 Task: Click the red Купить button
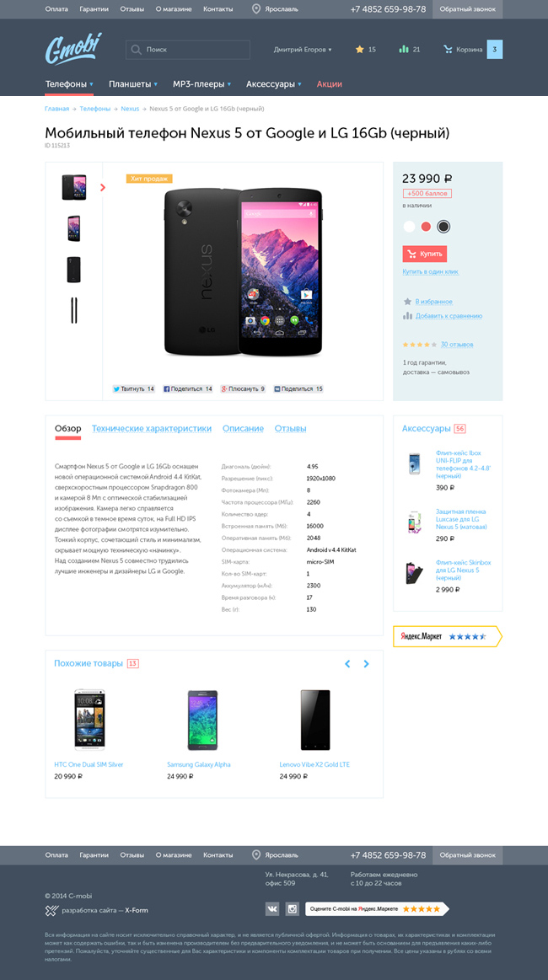click(x=425, y=254)
